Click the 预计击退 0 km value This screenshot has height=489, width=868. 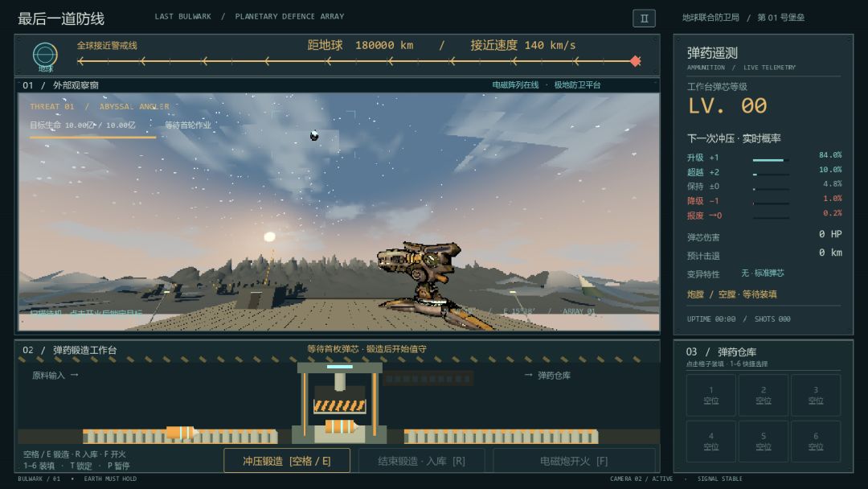click(830, 253)
